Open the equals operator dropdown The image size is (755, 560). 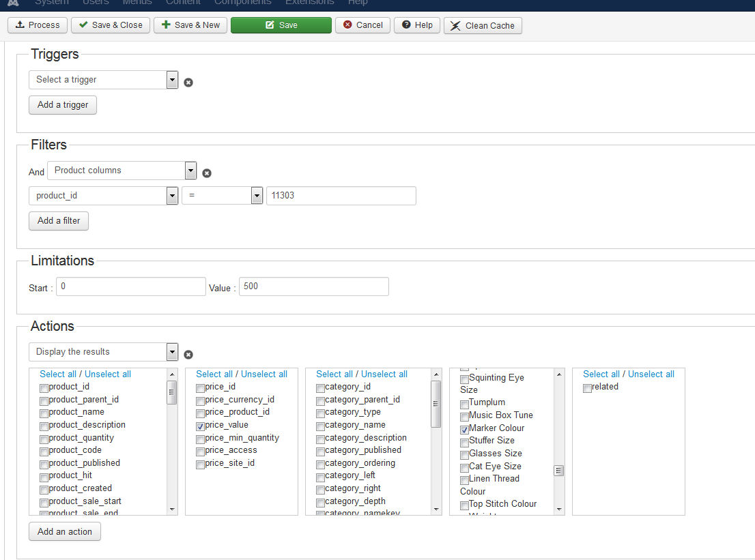(x=222, y=196)
